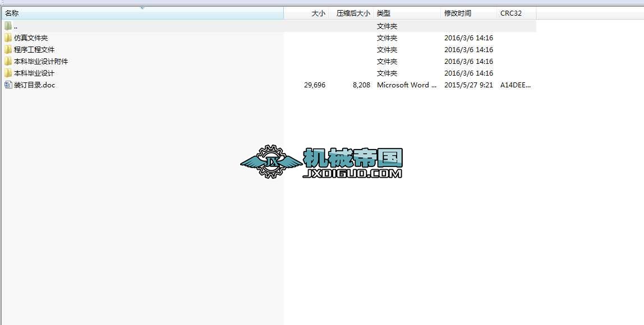Sort by the CRC32 column header
The height and width of the screenshot is (325, 644).
(516, 13)
